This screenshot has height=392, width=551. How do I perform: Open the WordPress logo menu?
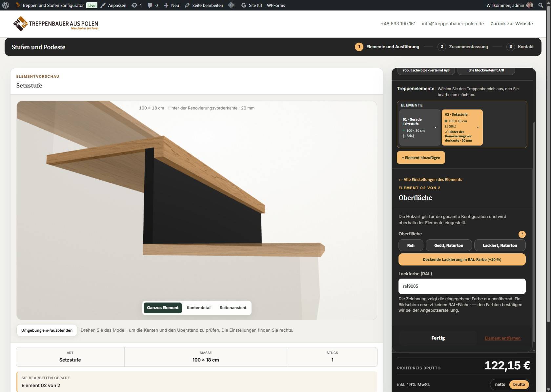pyautogui.click(x=6, y=5)
